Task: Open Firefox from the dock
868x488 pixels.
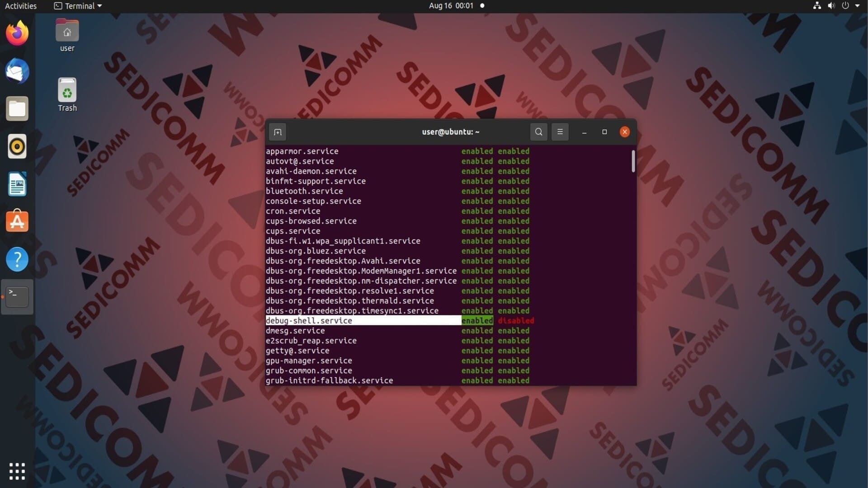Action: [17, 33]
